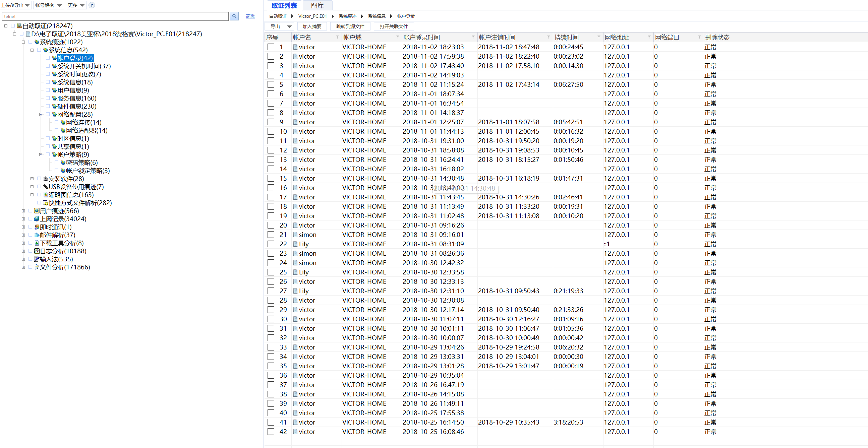Click the 跳转到源文件 button
The width and height of the screenshot is (868, 448).
point(350,26)
